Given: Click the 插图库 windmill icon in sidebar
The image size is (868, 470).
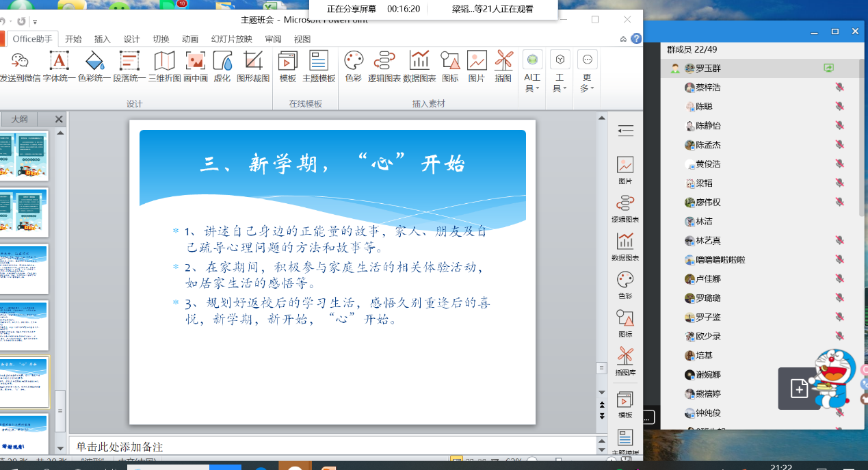Looking at the screenshot, I should [x=624, y=361].
